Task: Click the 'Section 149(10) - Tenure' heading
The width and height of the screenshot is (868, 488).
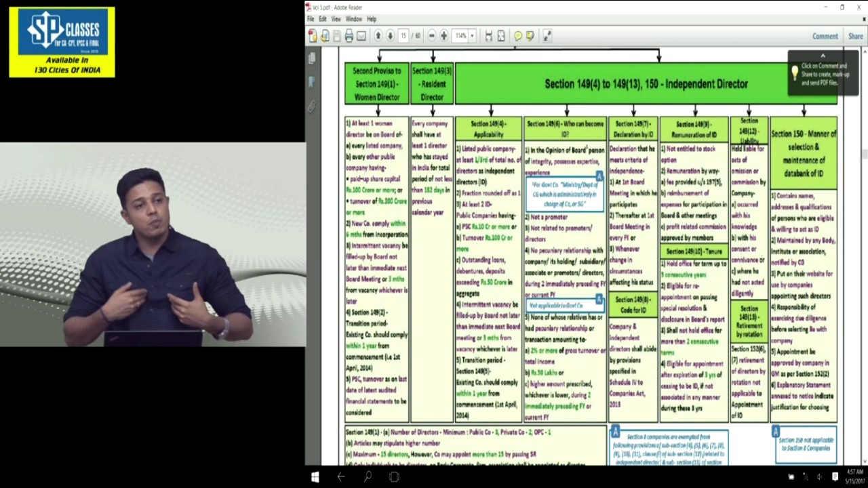Action: point(694,251)
